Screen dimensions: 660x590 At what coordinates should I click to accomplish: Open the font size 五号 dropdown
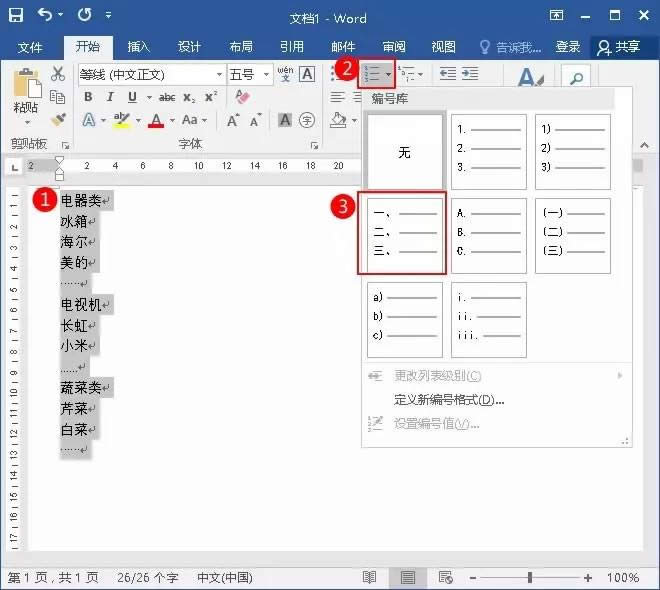(266, 75)
